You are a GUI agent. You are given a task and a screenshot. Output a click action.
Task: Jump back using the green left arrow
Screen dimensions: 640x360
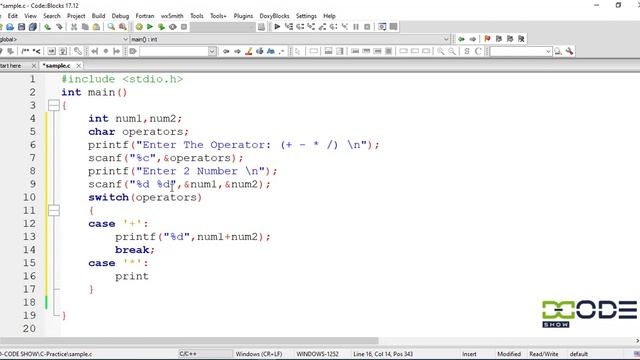coord(461,39)
